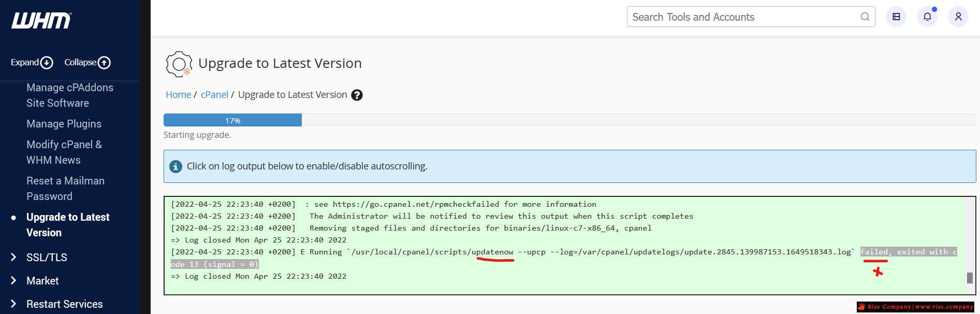Viewport: 980px width, 314px height.
Task: Click the log output to toggle autoscrolling
Action: (569, 246)
